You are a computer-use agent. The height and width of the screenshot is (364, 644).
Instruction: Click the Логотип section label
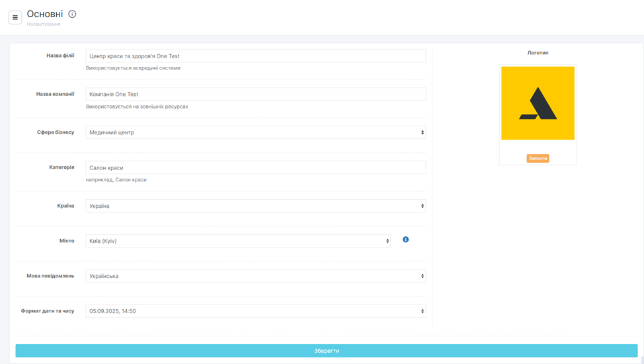pyautogui.click(x=538, y=53)
